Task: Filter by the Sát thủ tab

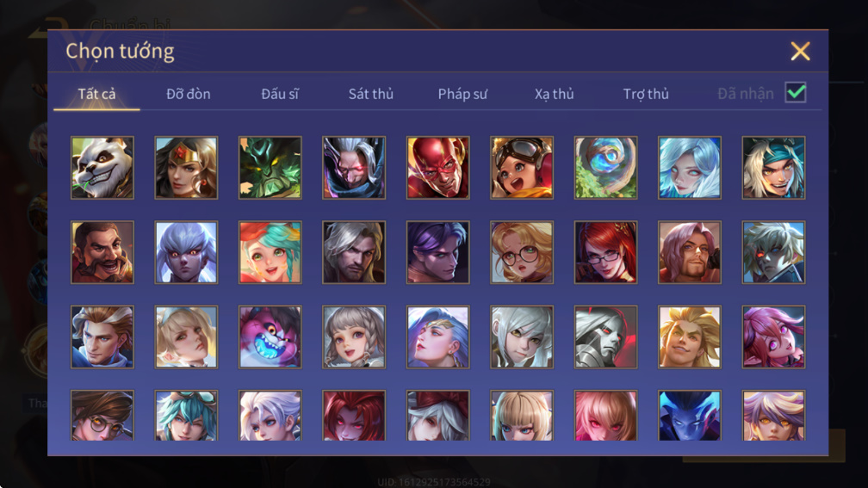Action: 371,94
